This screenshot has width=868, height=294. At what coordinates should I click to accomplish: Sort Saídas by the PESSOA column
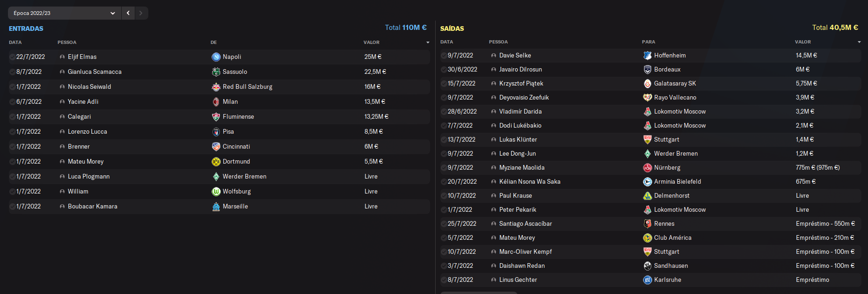tap(498, 42)
